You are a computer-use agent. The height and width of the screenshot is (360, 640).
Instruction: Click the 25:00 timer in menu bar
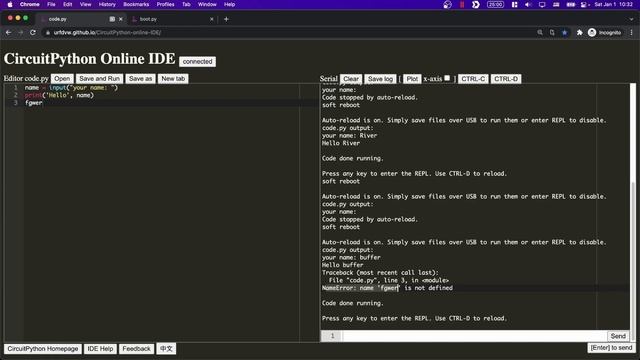[x=495, y=4]
